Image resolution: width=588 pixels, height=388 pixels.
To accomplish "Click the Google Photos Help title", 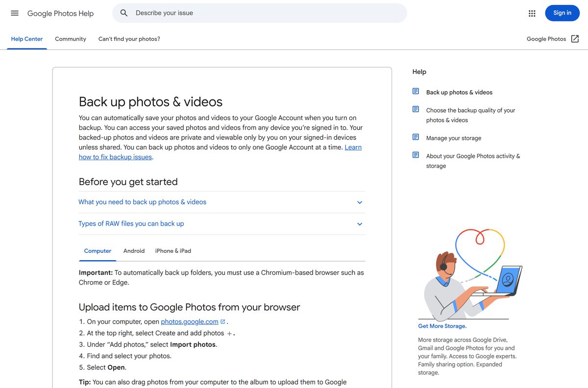I will click(x=60, y=13).
